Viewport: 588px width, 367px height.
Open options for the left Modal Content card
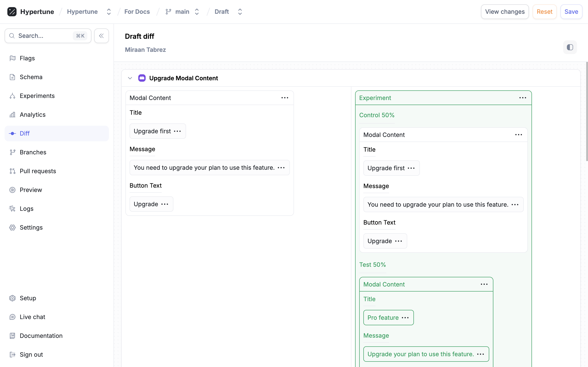[285, 98]
